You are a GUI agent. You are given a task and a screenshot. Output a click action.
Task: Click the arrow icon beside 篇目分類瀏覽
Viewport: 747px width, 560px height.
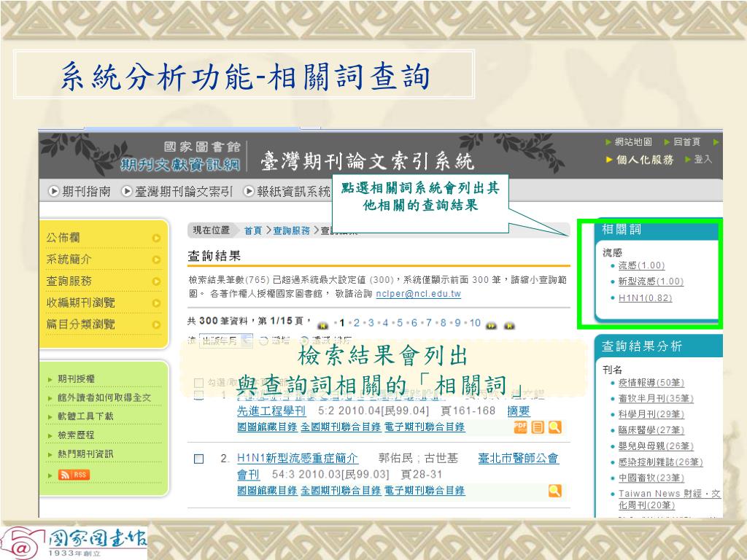[156, 324]
